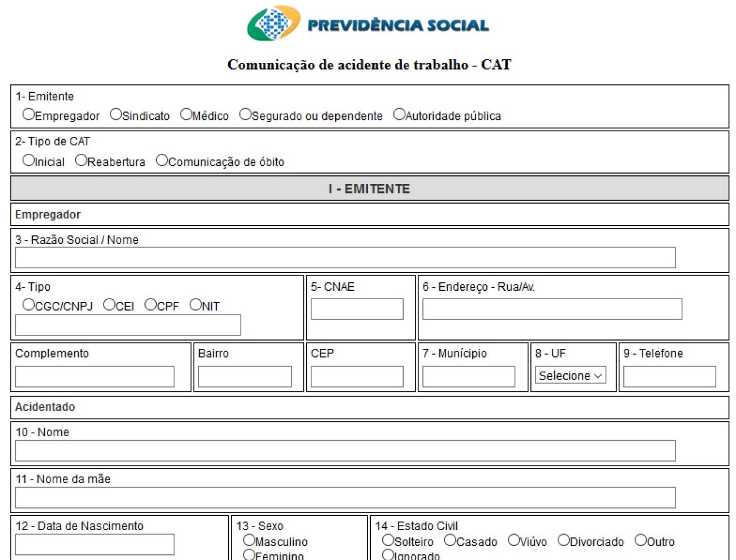Select Masculino for Sexo
The image size is (736, 560).
[x=249, y=540]
